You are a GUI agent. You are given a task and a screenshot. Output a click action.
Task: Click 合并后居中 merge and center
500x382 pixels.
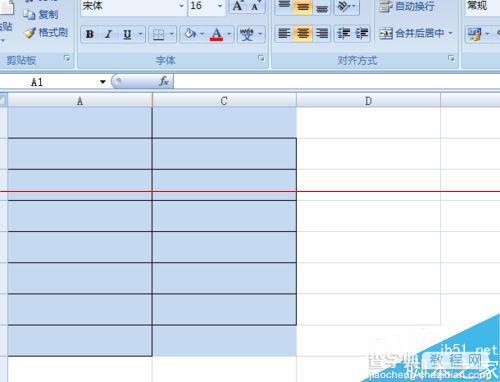tap(412, 33)
